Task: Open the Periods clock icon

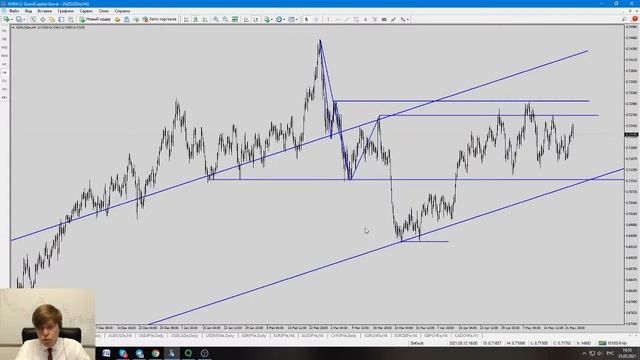Action: click(279, 19)
